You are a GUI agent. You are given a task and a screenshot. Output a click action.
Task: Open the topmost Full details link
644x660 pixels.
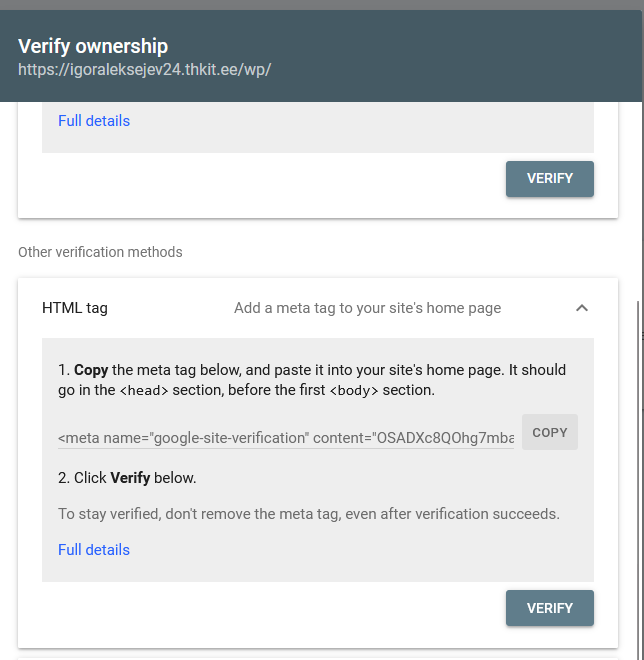(94, 121)
